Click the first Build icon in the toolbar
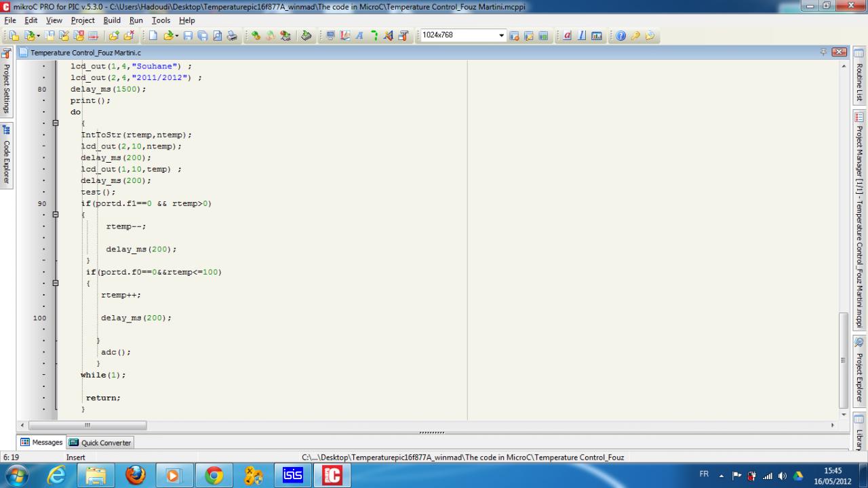The image size is (868, 488). point(256,36)
